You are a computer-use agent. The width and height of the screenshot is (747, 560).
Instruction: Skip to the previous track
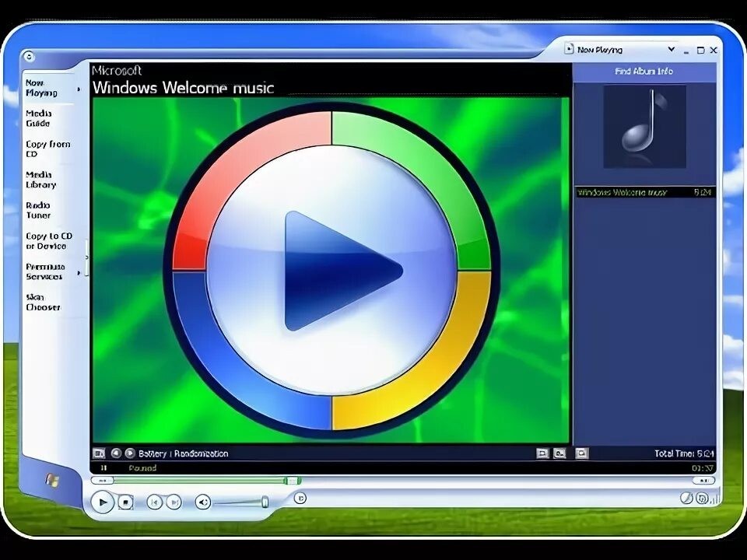(x=154, y=502)
